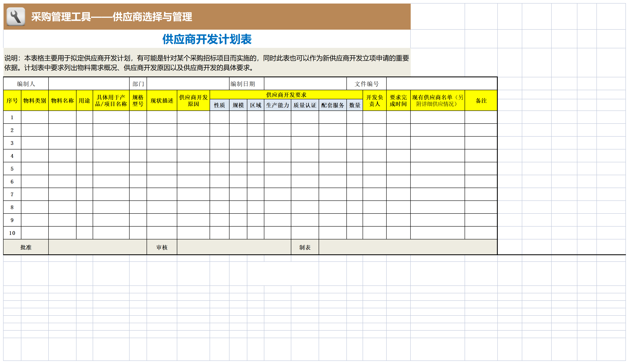This screenshot has height=364, width=629.
Task: Click row number 4 cell
Action: tap(12, 156)
